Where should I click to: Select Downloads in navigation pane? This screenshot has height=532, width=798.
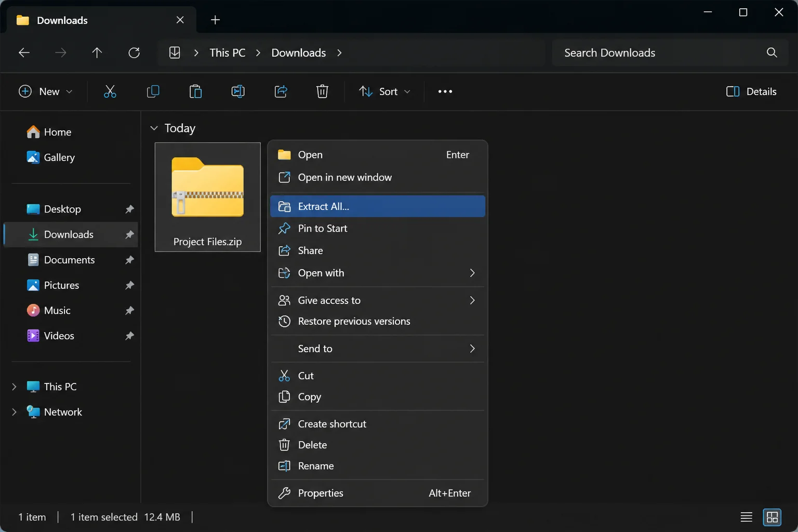click(71, 234)
